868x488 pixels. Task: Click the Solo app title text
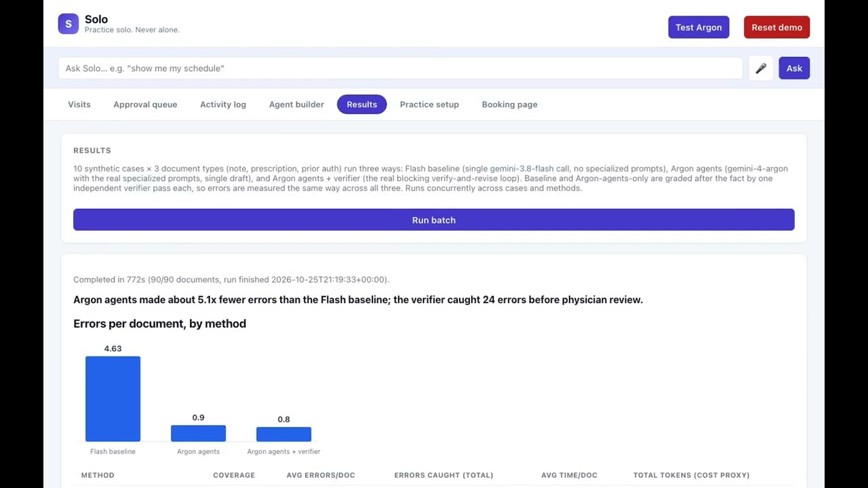(x=96, y=19)
